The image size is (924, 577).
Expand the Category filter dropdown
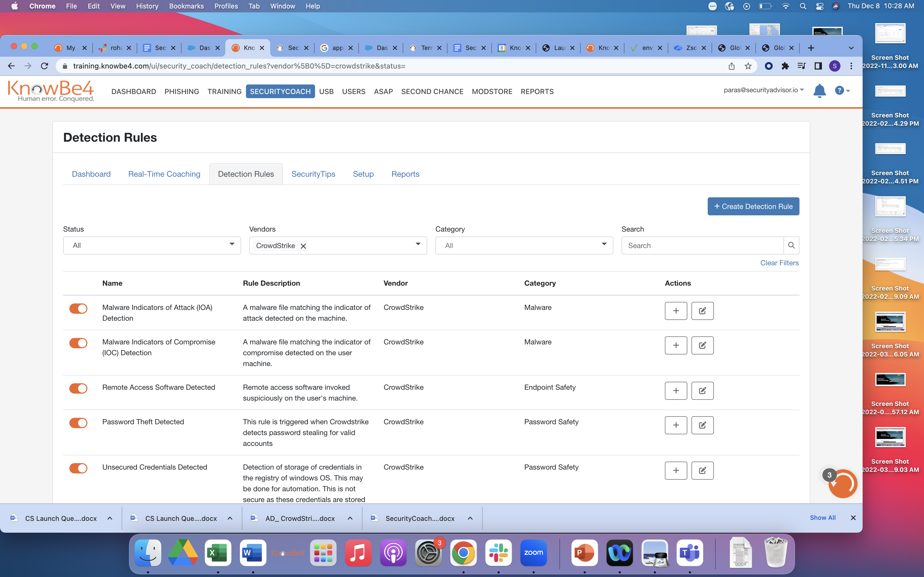tap(524, 245)
